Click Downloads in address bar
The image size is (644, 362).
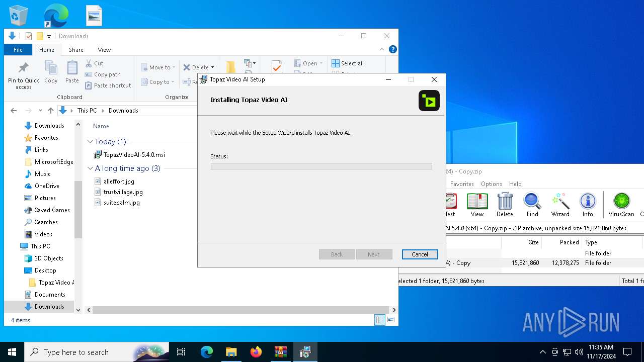coord(123,111)
